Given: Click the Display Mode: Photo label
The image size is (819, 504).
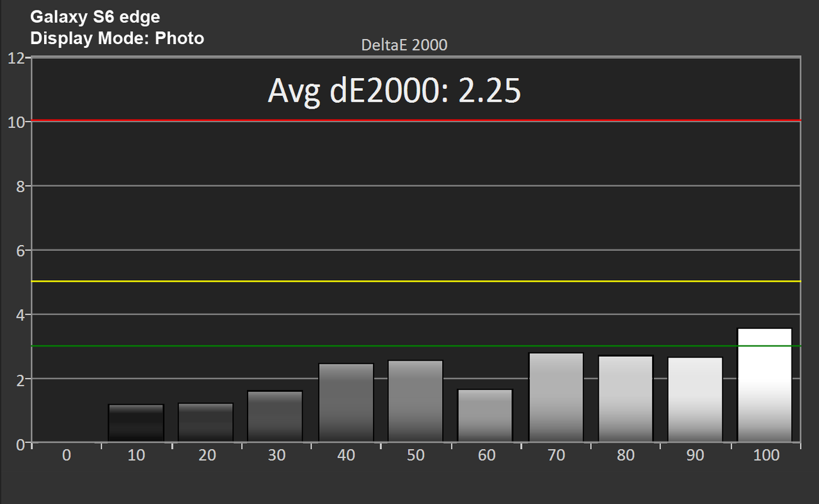Looking at the screenshot, I should (117, 38).
